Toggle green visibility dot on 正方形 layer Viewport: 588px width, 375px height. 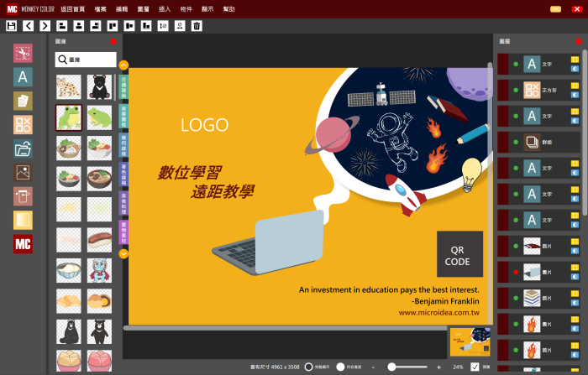coord(516,90)
